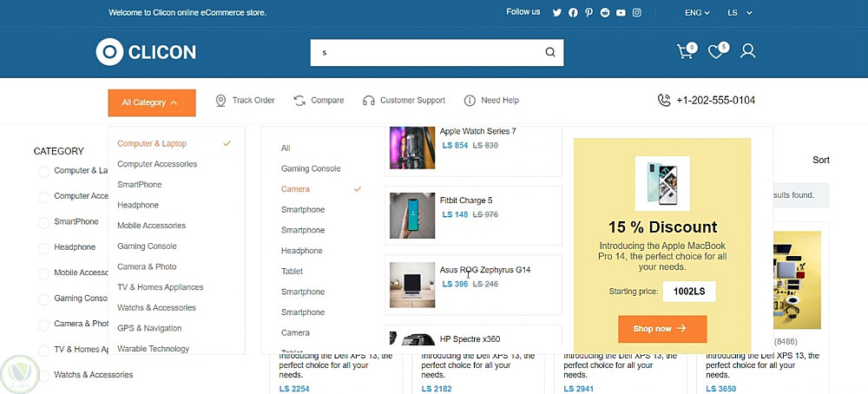Select the SmartPhone sidebar radio button
This screenshot has width=868, height=394.
(43, 223)
